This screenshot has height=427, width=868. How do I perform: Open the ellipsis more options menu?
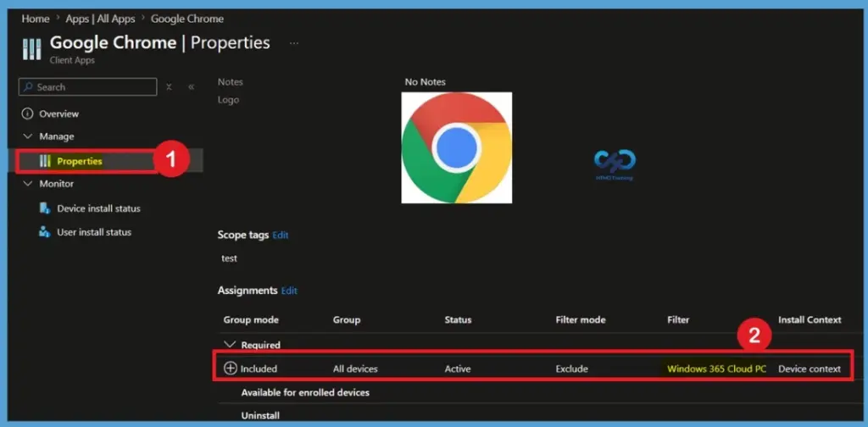294,43
